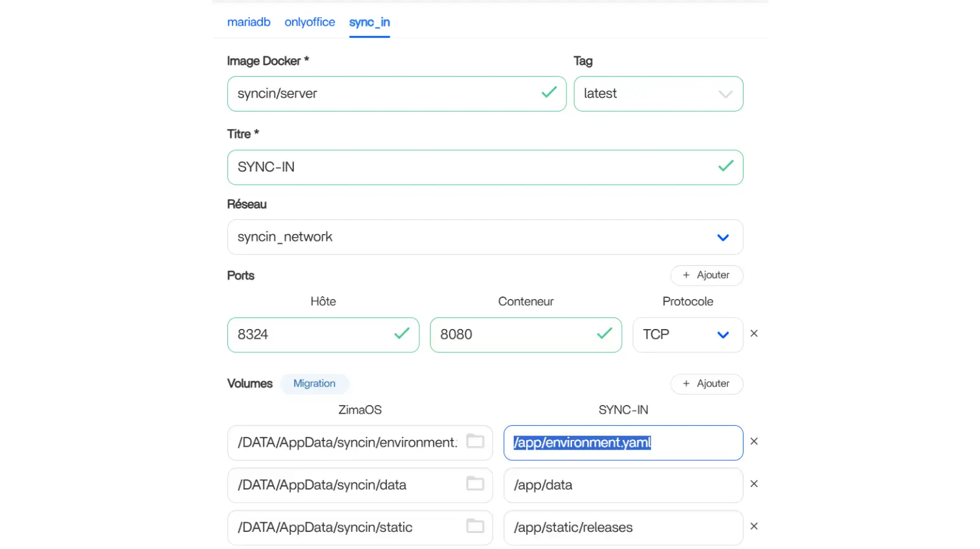Viewport: 980px width, 549px height.
Task: Open the TCP protocol dropdown
Action: click(x=723, y=335)
